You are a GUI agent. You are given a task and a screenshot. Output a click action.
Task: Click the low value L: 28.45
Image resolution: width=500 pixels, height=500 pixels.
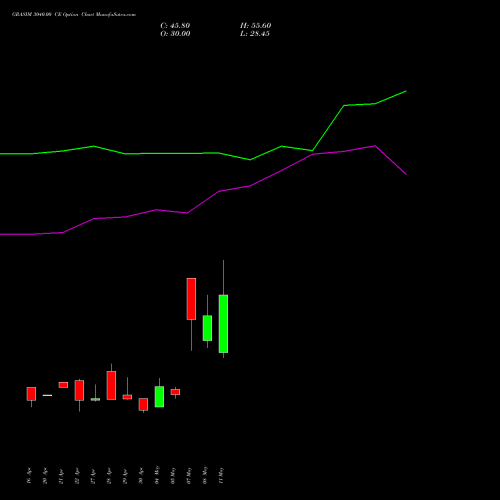255,34
